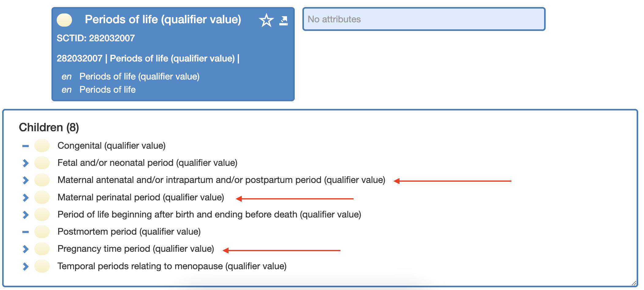Click the Temporal periods menopause oval icon
This screenshot has width=644, height=290.
point(42,266)
